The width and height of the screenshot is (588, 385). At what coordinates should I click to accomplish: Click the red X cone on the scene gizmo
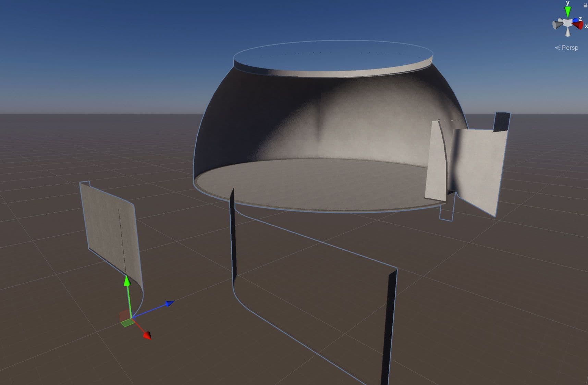(578, 24)
